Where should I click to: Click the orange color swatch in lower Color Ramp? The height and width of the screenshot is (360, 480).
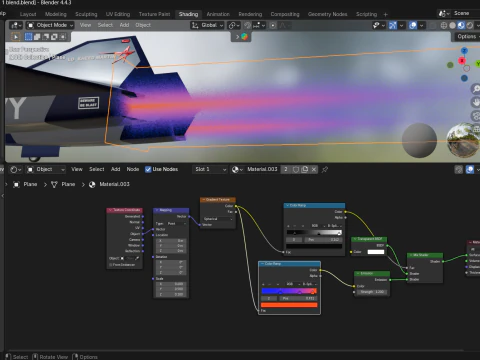click(x=289, y=305)
